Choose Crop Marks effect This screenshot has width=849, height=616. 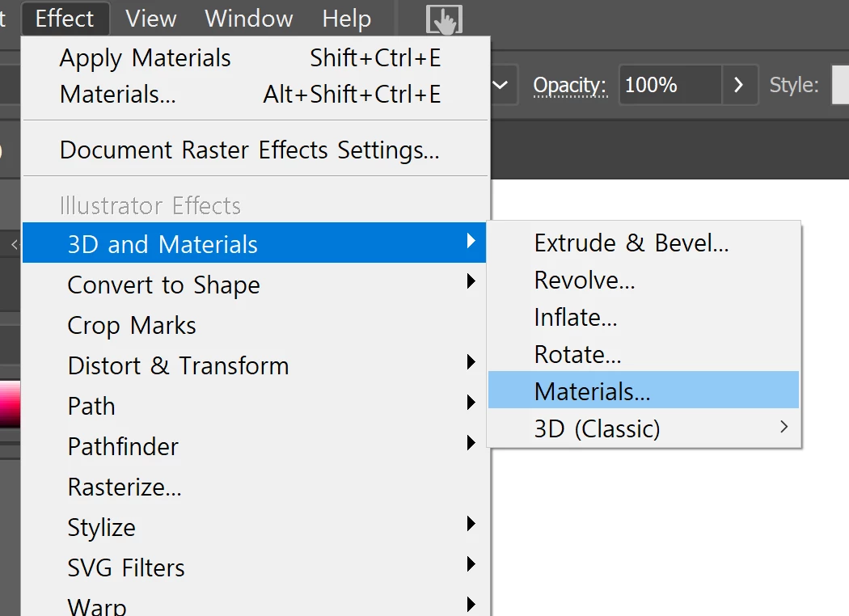[255, 325]
